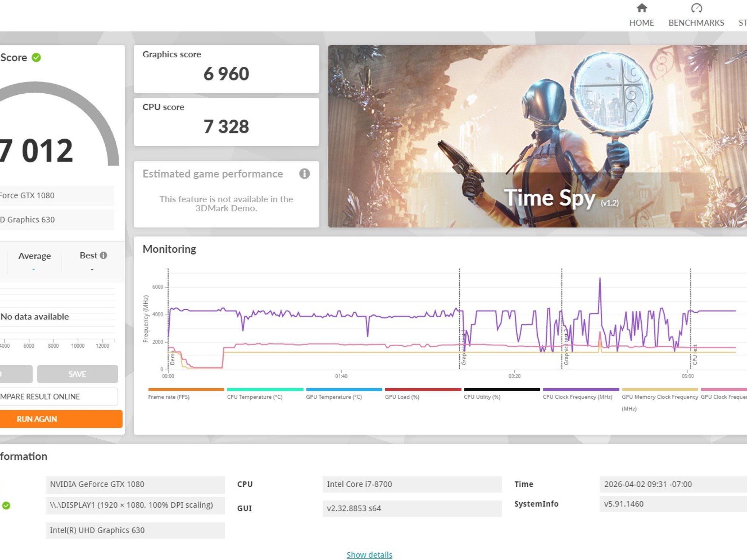The height and width of the screenshot is (560, 747).
Task: Open the Home icon in navigation
Action: click(642, 8)
